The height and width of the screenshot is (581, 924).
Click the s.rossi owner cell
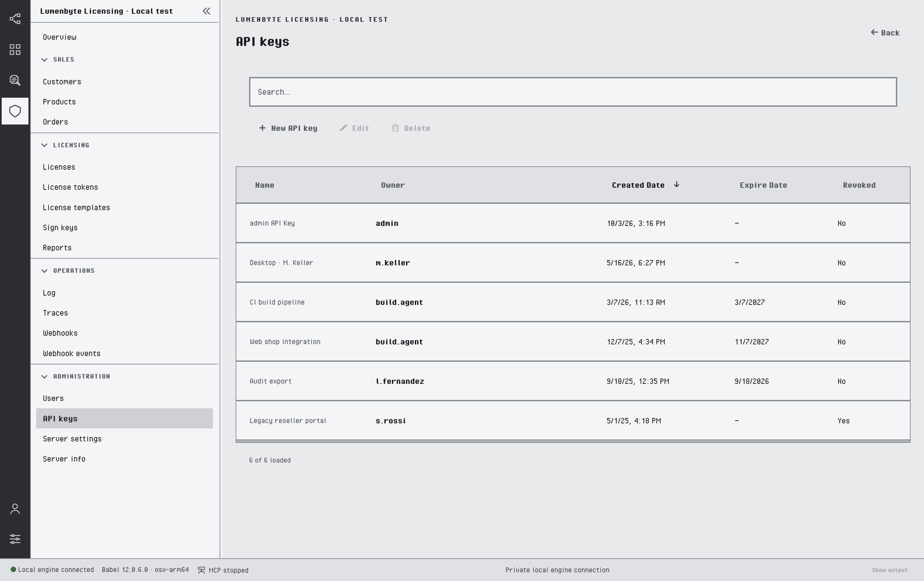pyautogui.click(x=391, y=421)
